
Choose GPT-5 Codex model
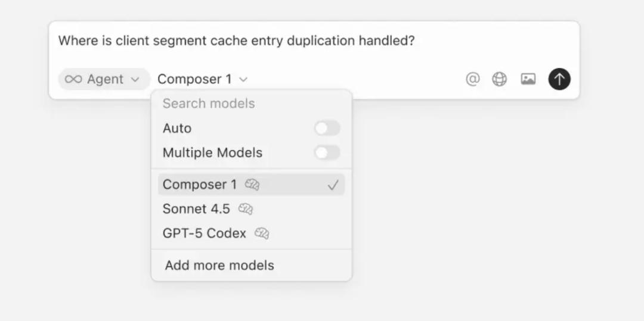click(204, 233)
